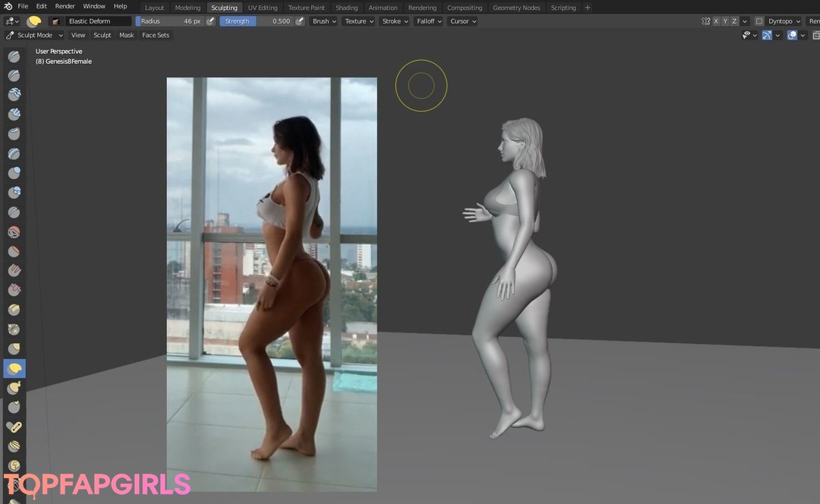The image size is (820, 504).
Task: Toggle pressure sensitivity for Radius
Action: pos(210,21)
